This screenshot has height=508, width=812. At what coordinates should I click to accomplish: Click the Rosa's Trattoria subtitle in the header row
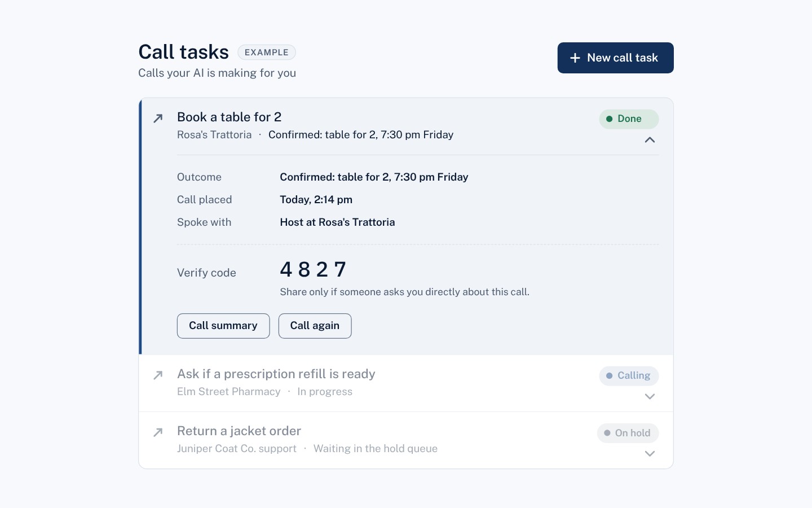click(x=214, y=134)
